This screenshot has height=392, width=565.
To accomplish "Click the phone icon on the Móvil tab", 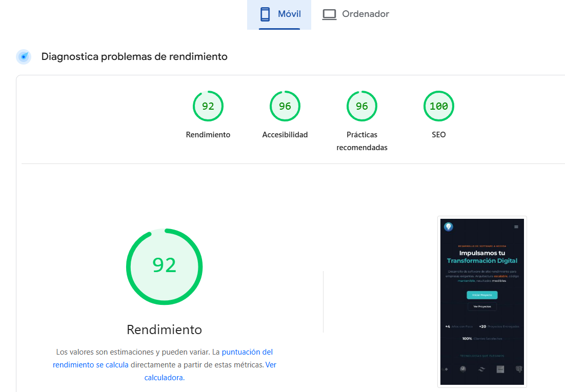I will [265, 14].
